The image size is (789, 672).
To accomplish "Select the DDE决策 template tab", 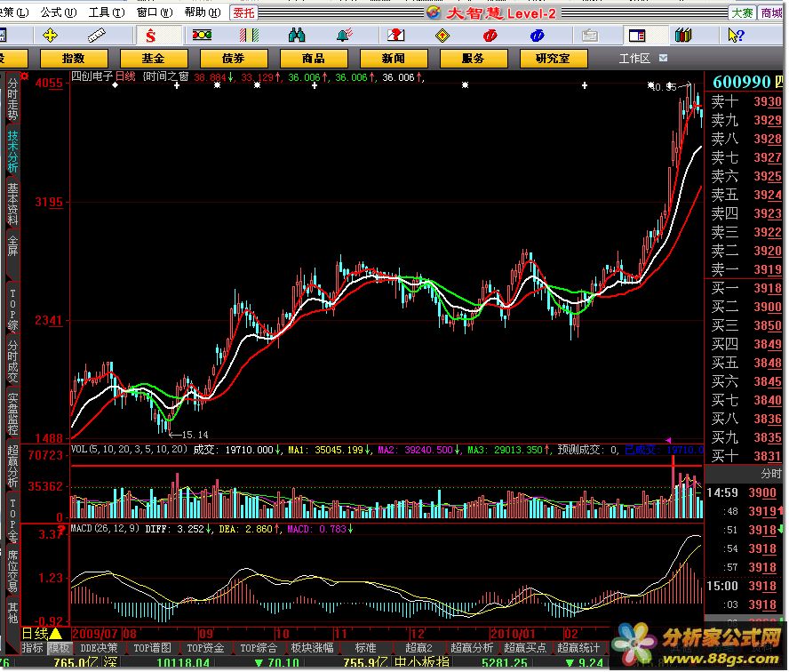I will (x=100, y=648).
